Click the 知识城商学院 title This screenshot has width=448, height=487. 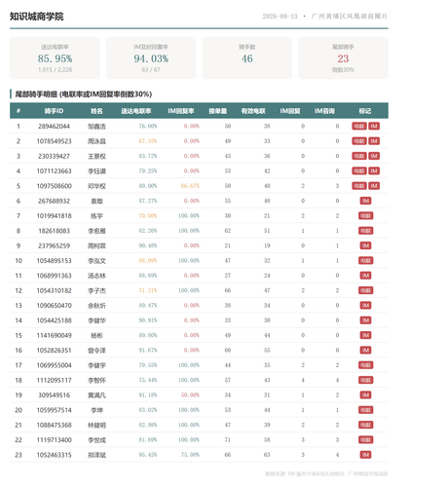(x=37, y=17)
